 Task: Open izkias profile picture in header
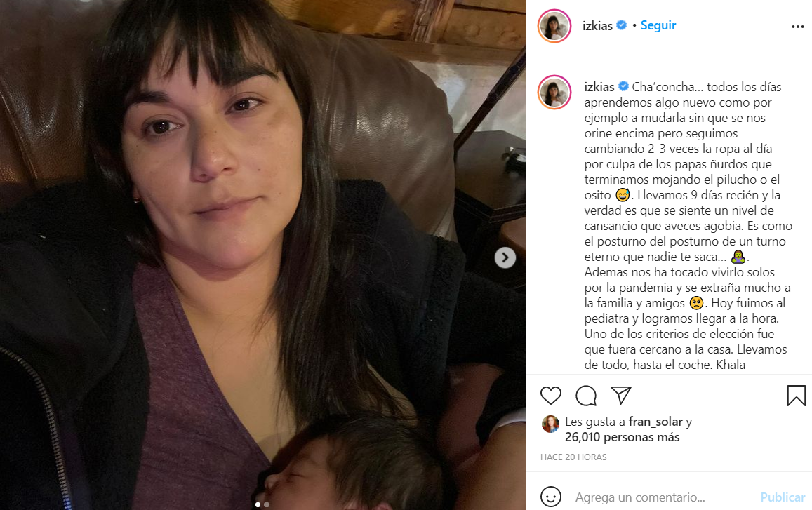click(x=554, y=25)
